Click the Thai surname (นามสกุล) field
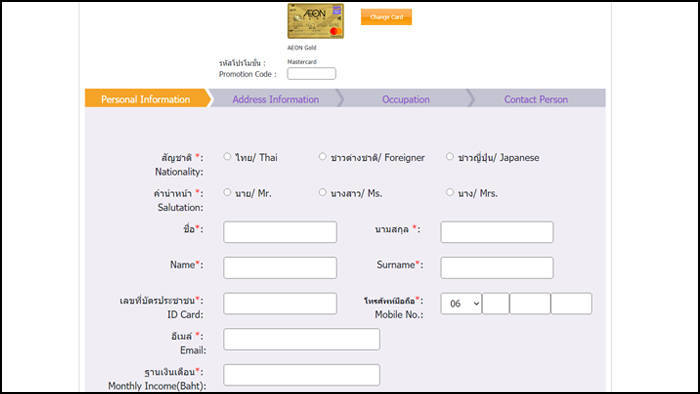The height and width of the screenshot is (394, 700). (497, 232)
